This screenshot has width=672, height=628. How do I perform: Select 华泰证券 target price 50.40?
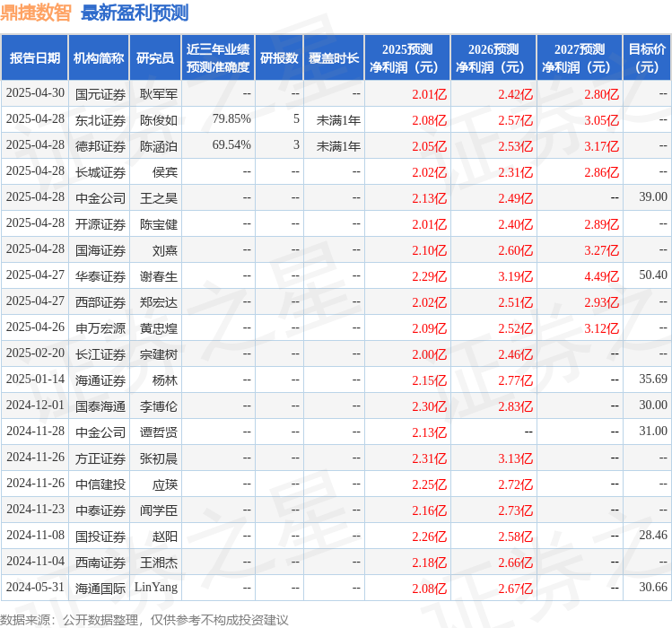653,275
